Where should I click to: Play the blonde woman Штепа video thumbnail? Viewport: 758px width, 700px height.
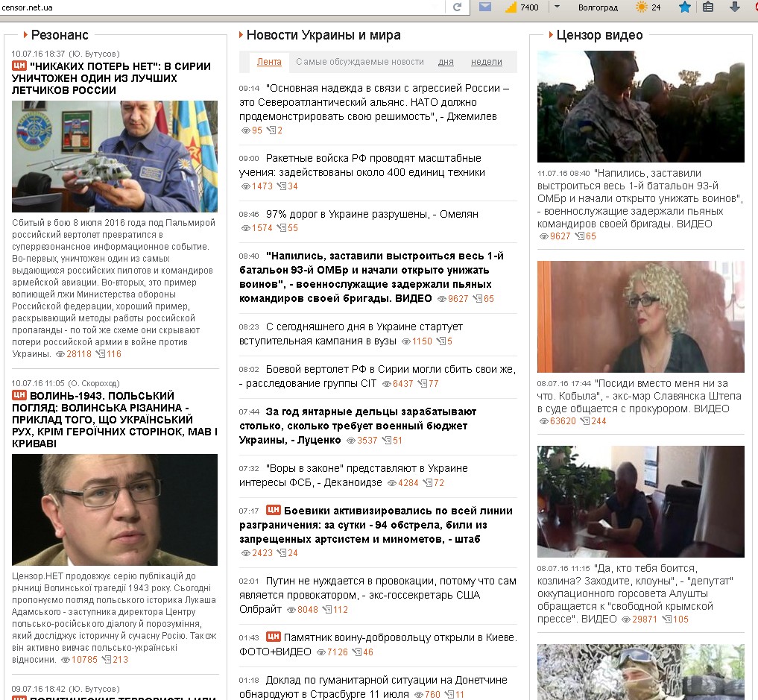[x=640, y=317]
